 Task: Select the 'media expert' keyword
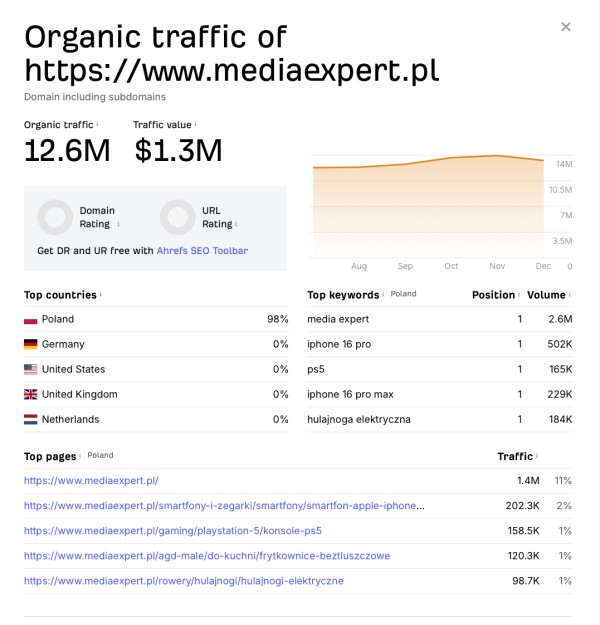tap(338, 319)
